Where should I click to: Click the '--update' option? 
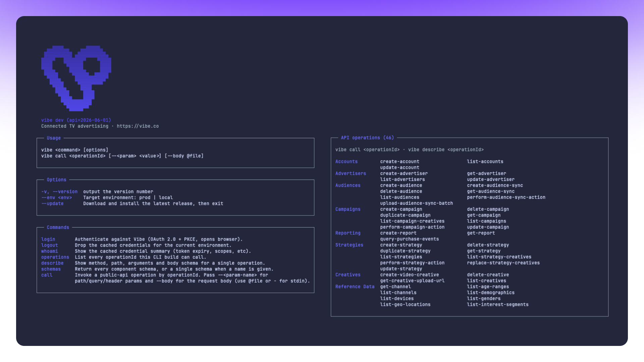(52, 204)
